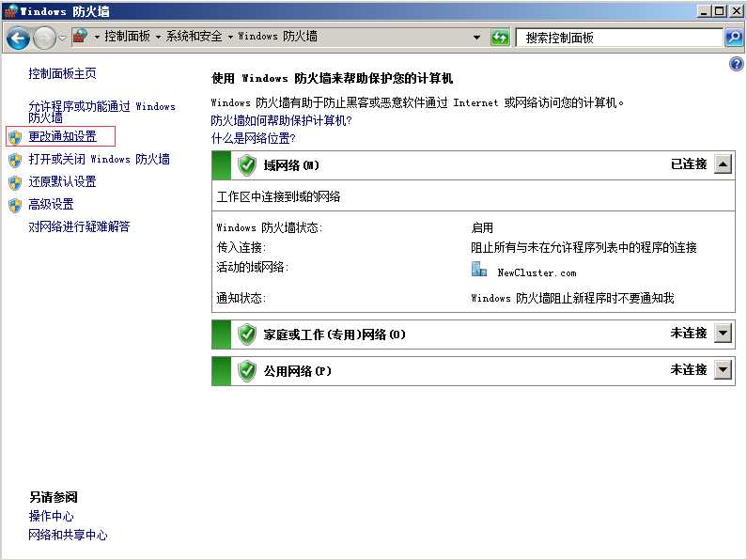
Task: Click the greyed Forward navigation arrow
Action: click(x=44, y=38)
